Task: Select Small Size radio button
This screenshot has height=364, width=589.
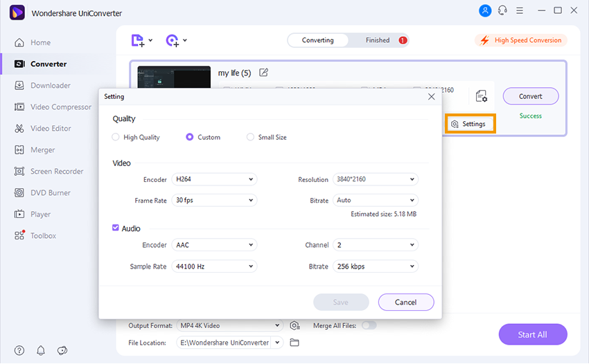Action: (x=250, y=137)
